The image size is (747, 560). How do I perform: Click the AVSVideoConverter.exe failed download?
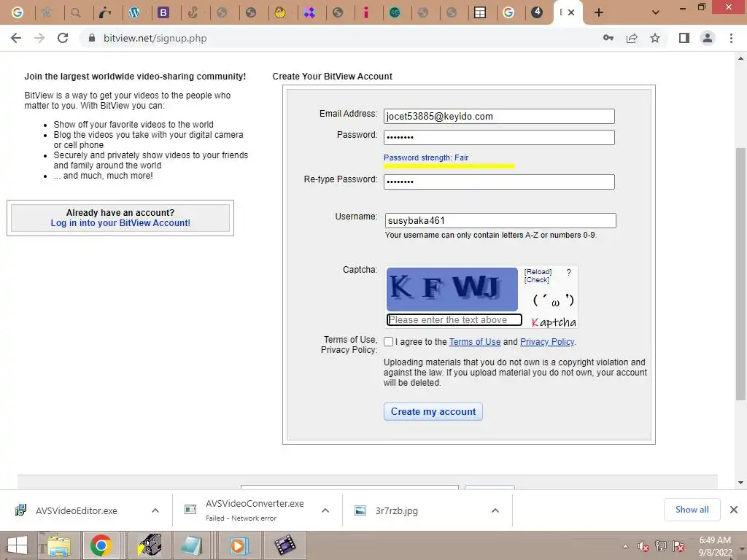click(255, 510)
